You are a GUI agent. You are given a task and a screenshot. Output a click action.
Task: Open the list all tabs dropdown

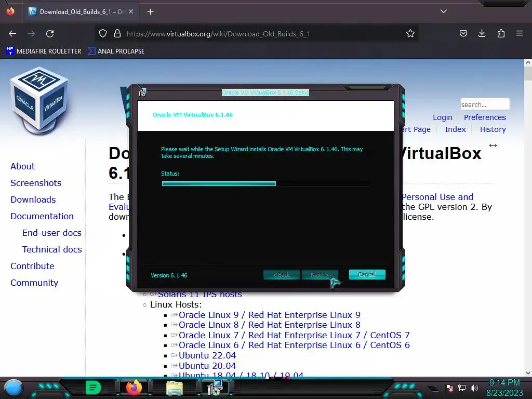[444, 11]
